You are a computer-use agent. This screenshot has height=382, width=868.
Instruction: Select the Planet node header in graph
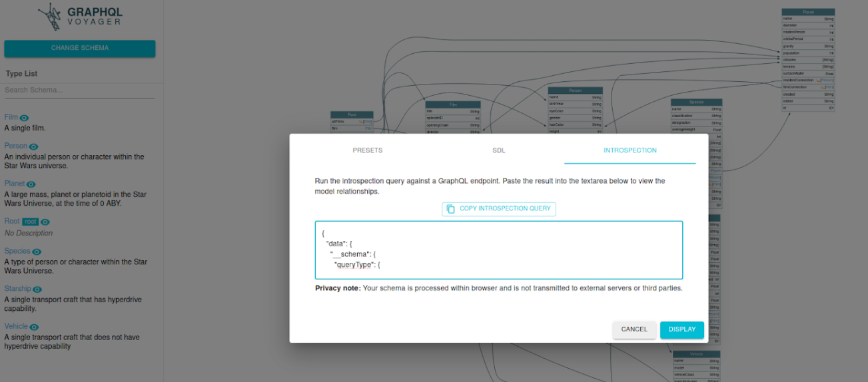(x=808, y=12)
